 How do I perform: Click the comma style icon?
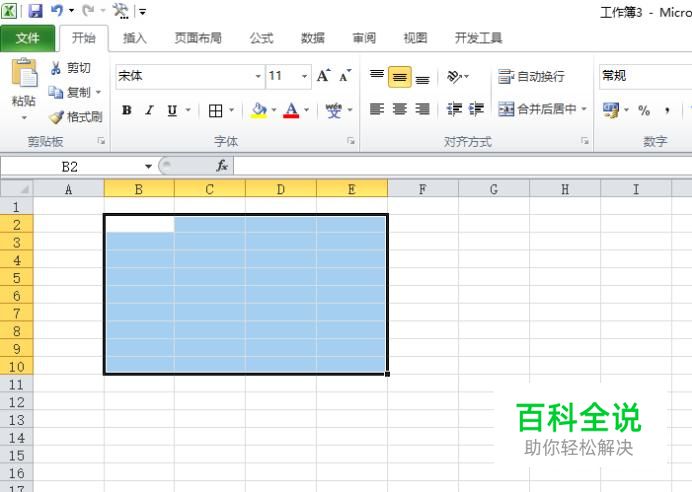667,110
